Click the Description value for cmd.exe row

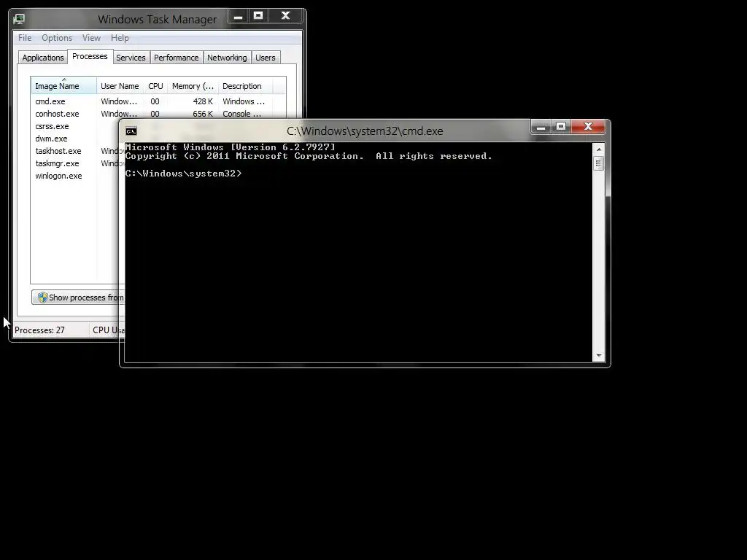coord(244,101)
